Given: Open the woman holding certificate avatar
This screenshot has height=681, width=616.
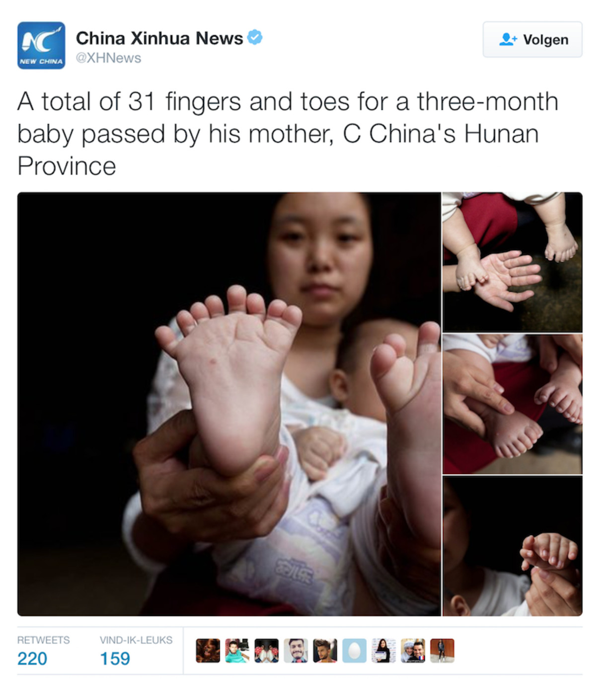Looking at the screenshot, I should click(384, 651).
